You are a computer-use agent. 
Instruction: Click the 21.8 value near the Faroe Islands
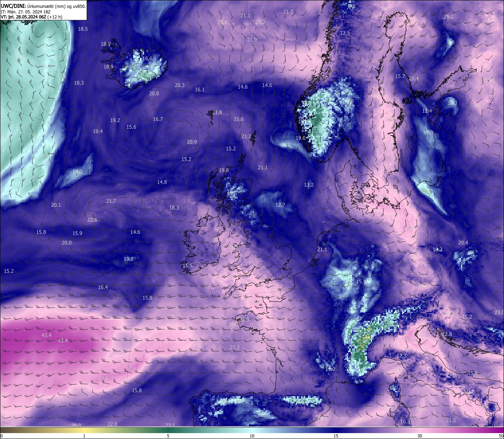click(217, 112)
